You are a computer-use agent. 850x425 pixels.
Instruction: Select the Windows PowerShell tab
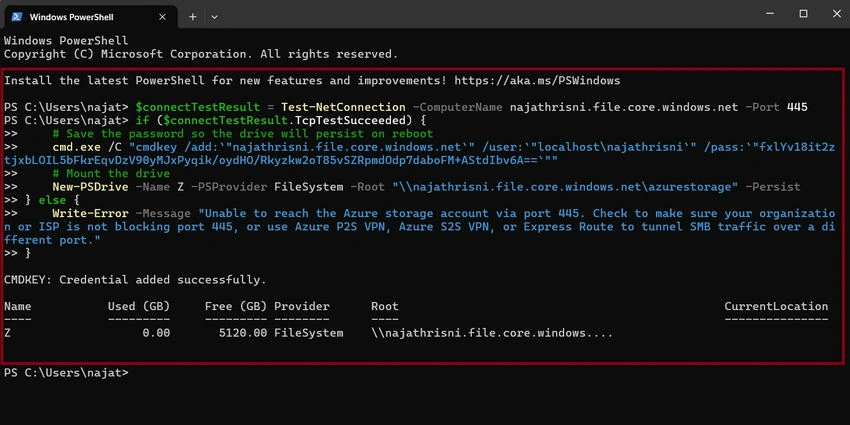point(91,17)
